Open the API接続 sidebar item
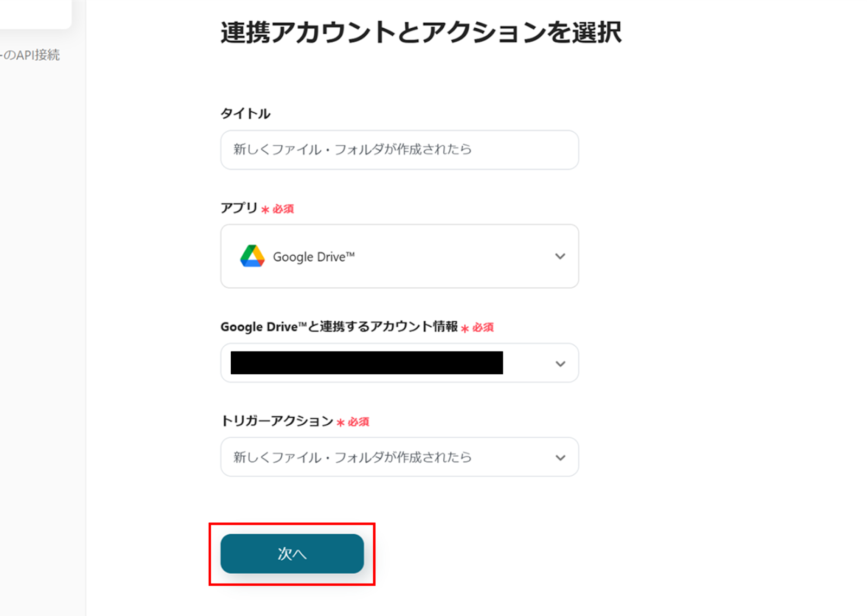The image size is (867, 616). tap(31, 55)
